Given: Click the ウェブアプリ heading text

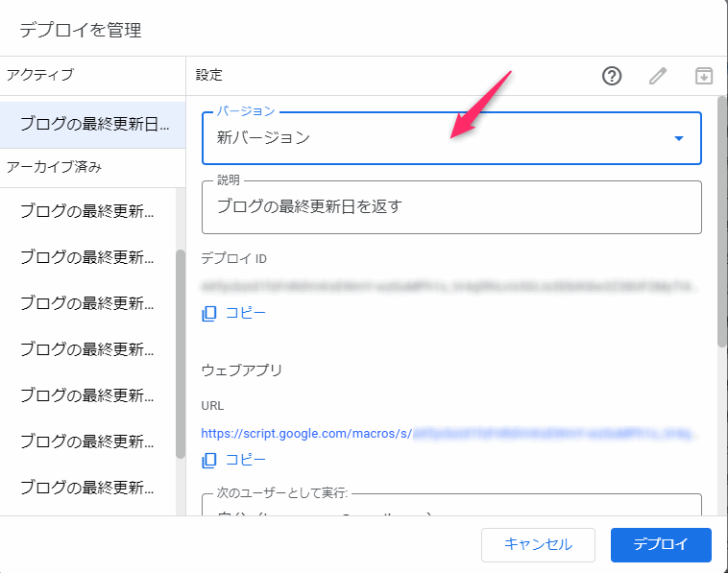Looking at the screenshot, I should (x=242, y=370).
